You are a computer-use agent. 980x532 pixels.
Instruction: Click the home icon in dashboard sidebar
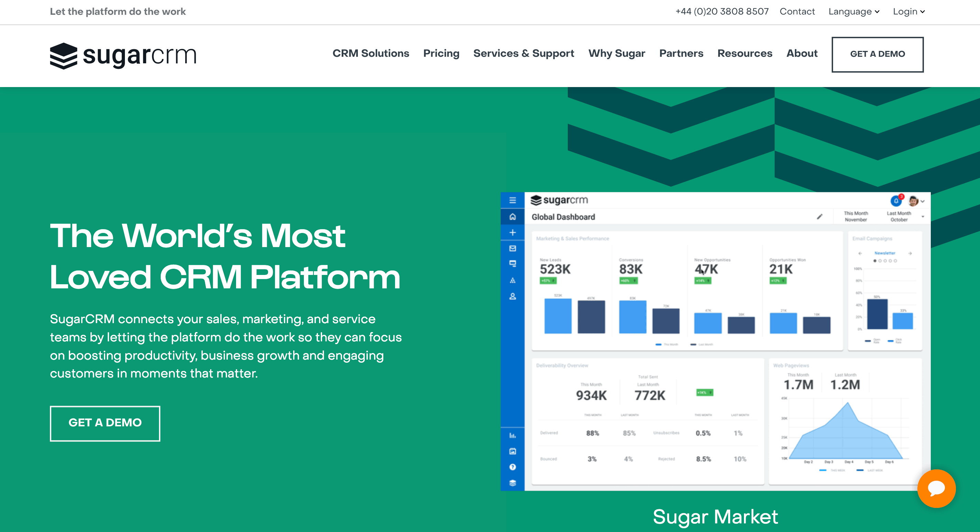pyautogui.click(x=512, y=216)
